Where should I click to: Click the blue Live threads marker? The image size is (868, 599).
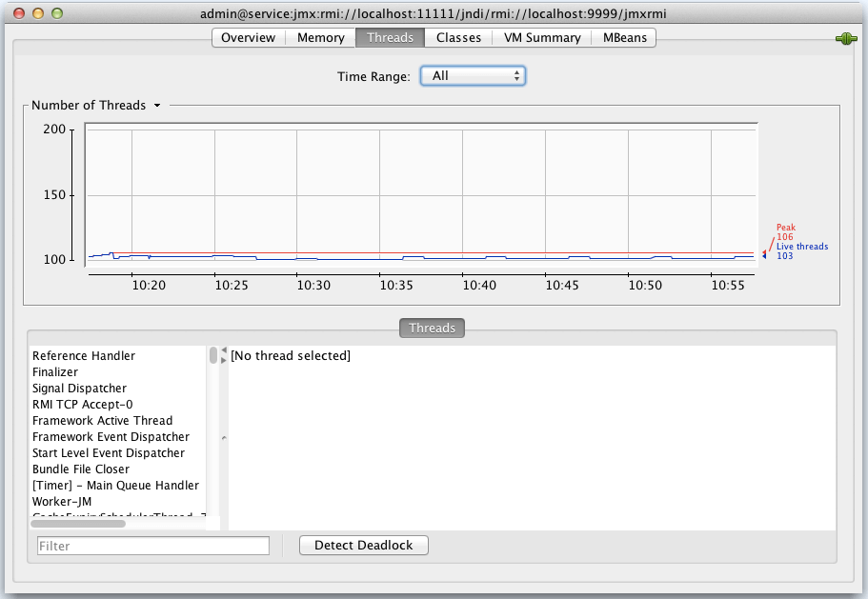(763, 256)
